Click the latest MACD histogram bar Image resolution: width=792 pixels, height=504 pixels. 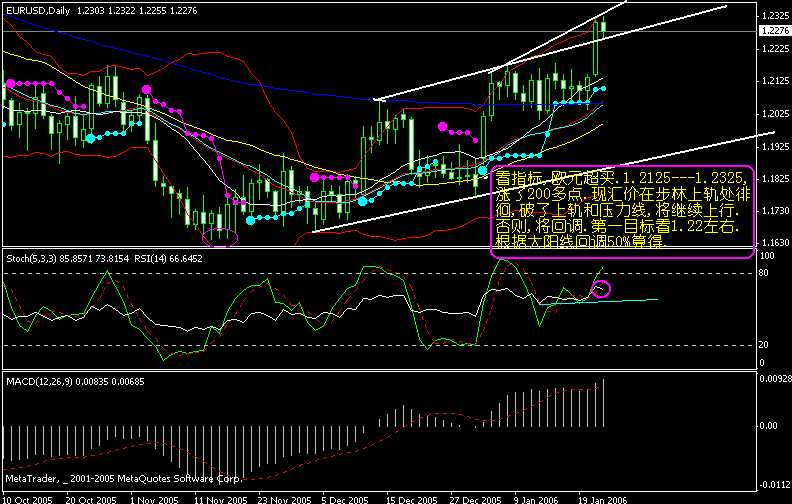[x=604, y=403]
